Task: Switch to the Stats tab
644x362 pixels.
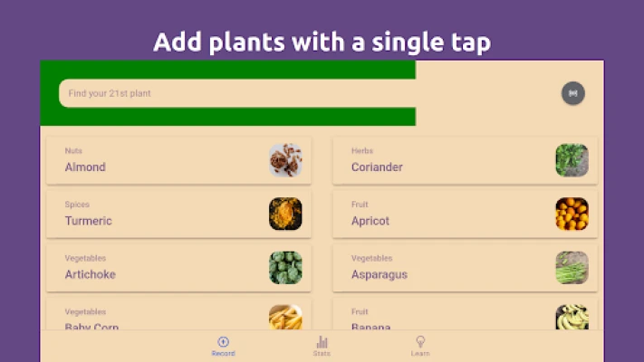Action: pyautogui.click(x=322, y=347)
